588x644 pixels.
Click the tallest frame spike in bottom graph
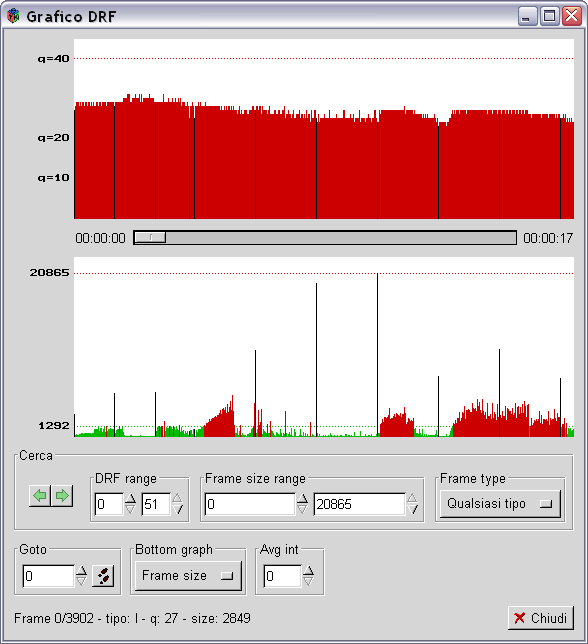pyautogui.click(x=377, y=355)
